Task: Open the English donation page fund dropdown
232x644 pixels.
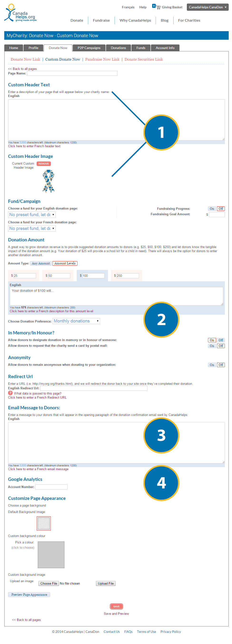Action: tap(32, 215)
